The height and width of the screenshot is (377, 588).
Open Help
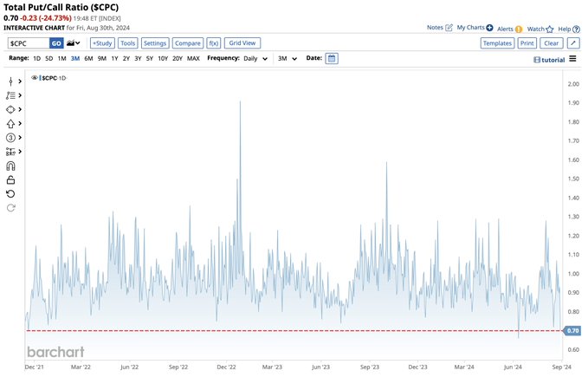569,29
